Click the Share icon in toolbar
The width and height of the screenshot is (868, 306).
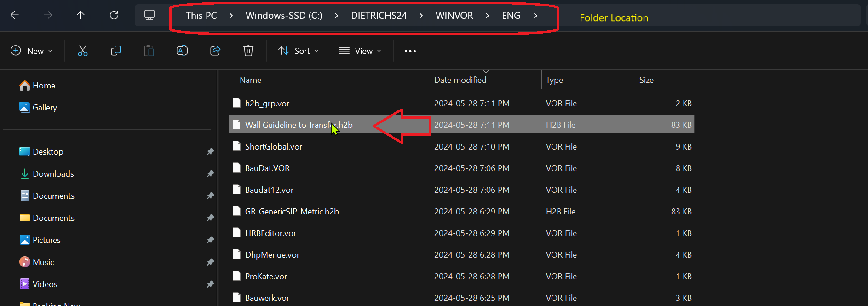[215, 51]
